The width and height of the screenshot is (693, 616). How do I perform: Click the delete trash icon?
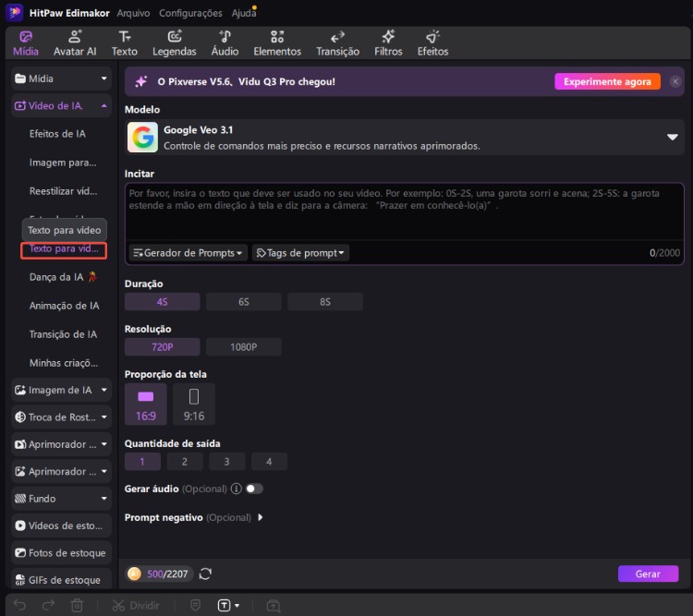click(77, 605)
